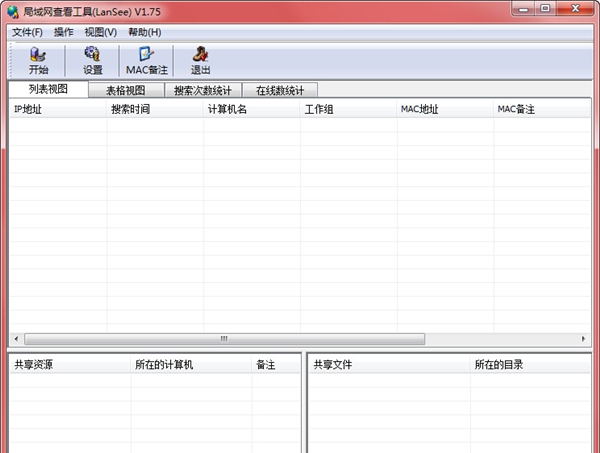Sort by the MAC地址 column header
Image resolution: width=600 pixels, height=453 pixels.
point(445,109)
